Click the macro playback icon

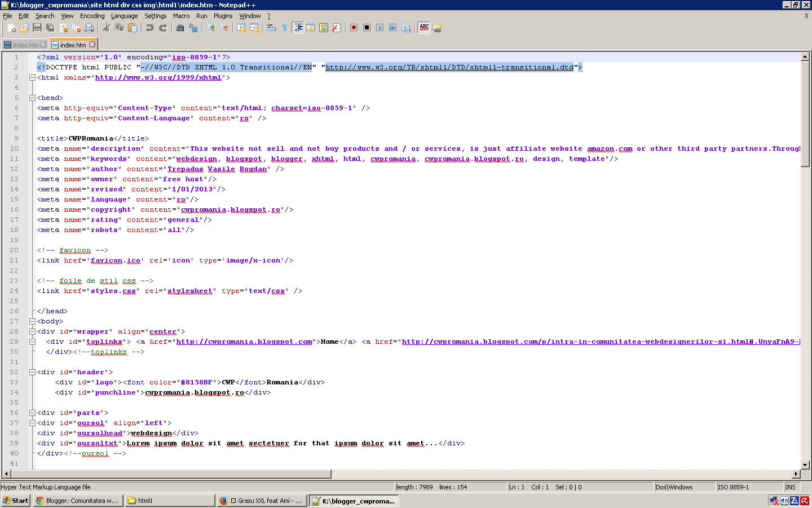[x=379, y=28]
